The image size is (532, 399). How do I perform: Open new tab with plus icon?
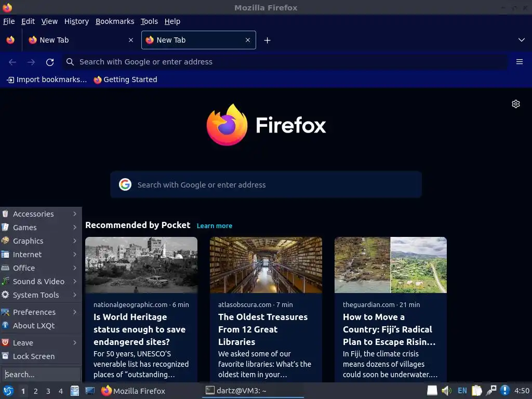pyautogui.click(x=268, y=41)
